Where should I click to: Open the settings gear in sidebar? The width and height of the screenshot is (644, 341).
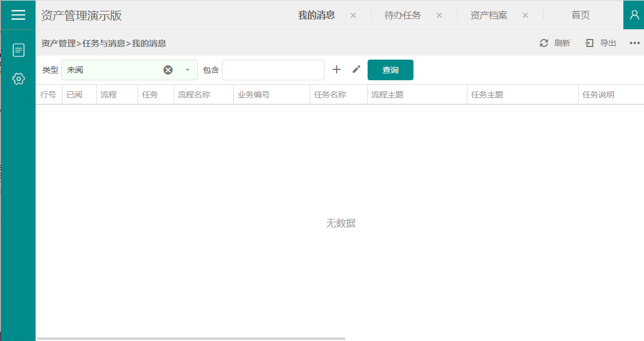[x=18, y=79]
